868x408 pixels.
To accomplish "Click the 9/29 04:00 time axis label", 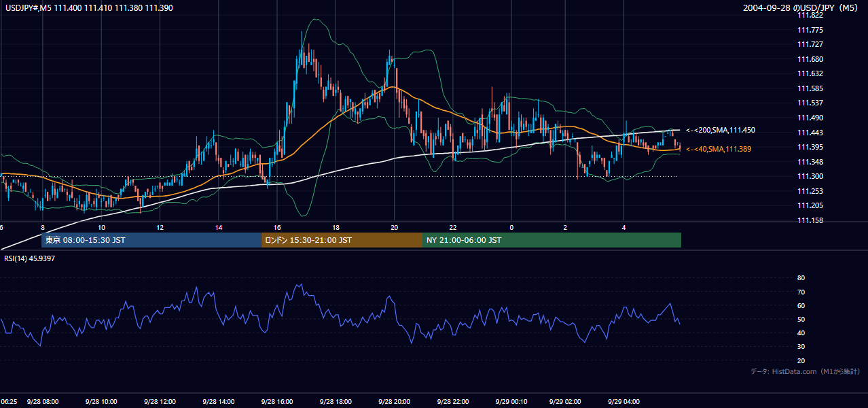I will tap(623, 402).
